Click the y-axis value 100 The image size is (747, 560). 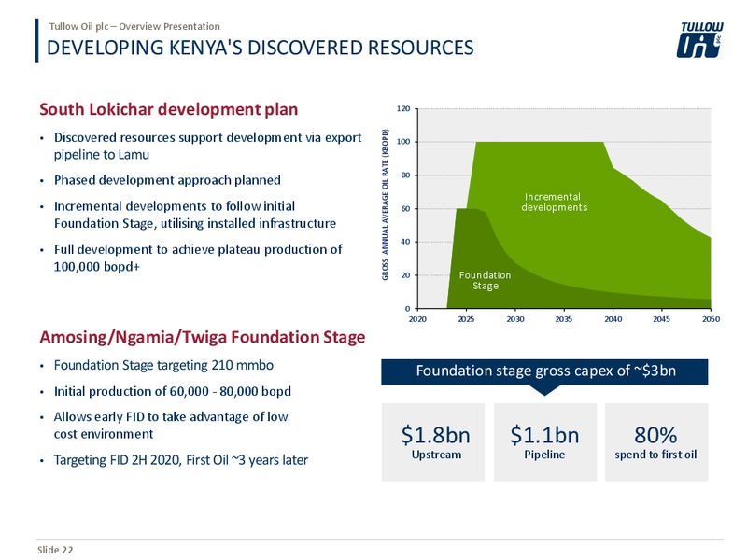click(403, 142)
